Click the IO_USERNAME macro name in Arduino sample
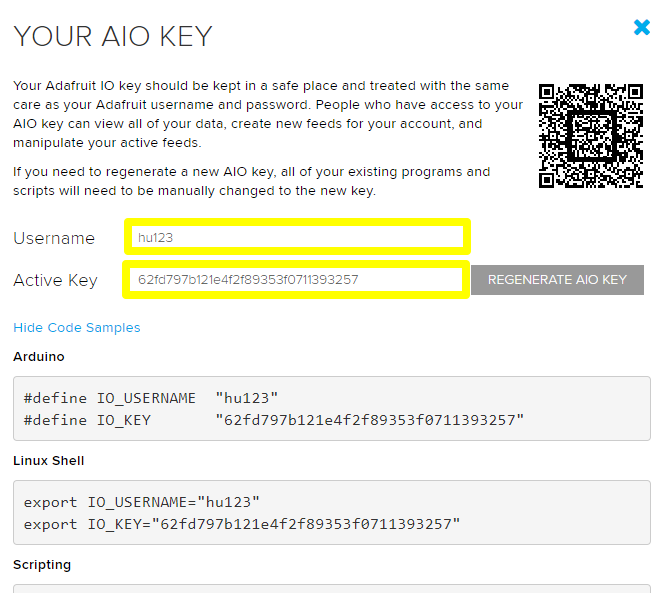The height and width of the screenshot is (593, 664). click(x=146, y=398)
